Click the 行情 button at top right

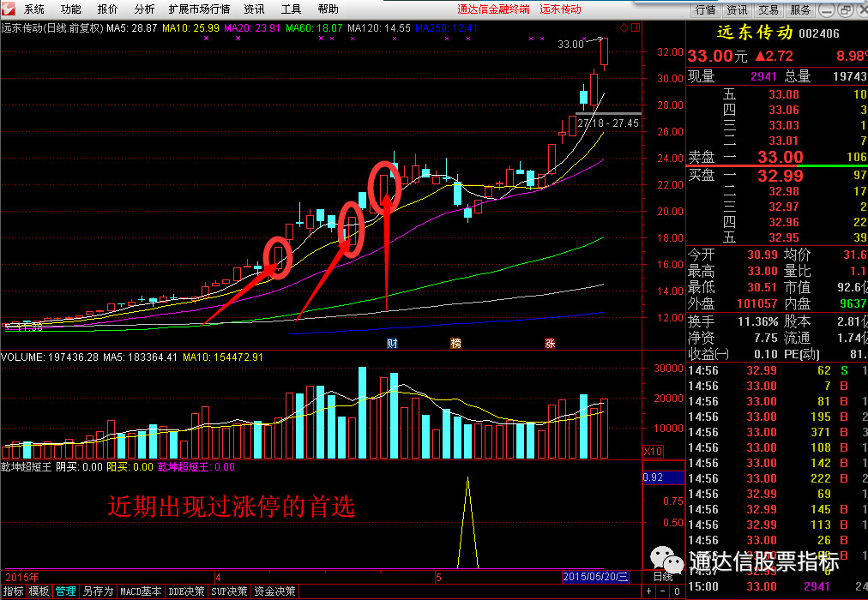coord(705,10)
